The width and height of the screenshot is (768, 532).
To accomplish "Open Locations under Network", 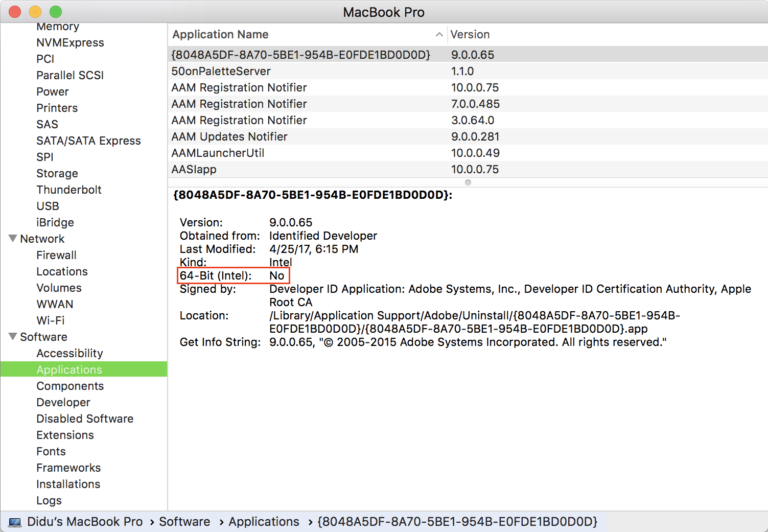I will [x=62, y=271].
